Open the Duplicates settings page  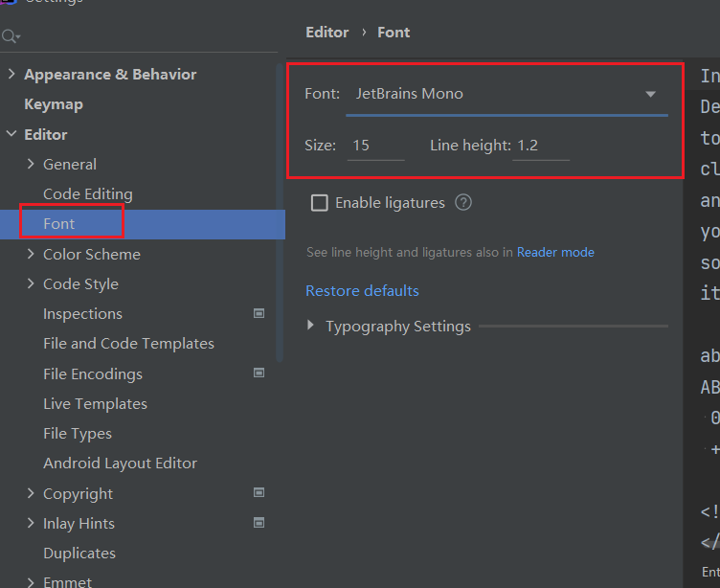coord(79,554)
